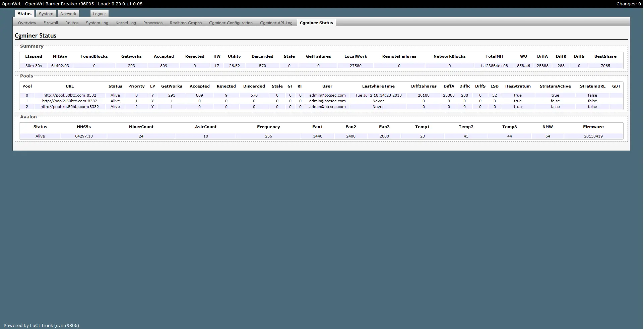Open the Status main tab

pos(24,14)
